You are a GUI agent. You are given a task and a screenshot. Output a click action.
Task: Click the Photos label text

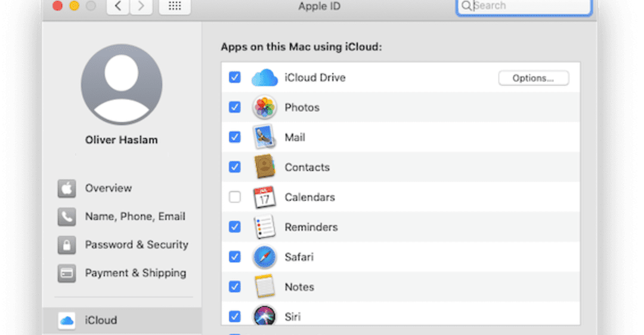point(302,107)
